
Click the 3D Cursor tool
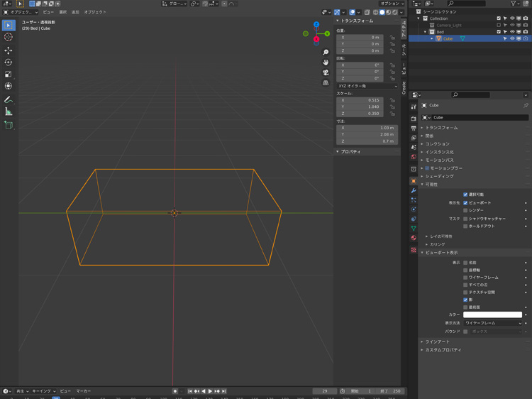[x=9, y=37]
